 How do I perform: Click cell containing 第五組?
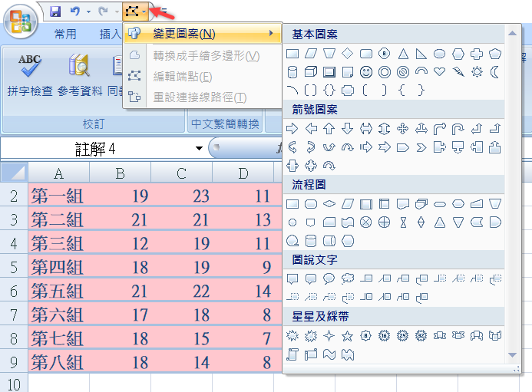(58, 291)
